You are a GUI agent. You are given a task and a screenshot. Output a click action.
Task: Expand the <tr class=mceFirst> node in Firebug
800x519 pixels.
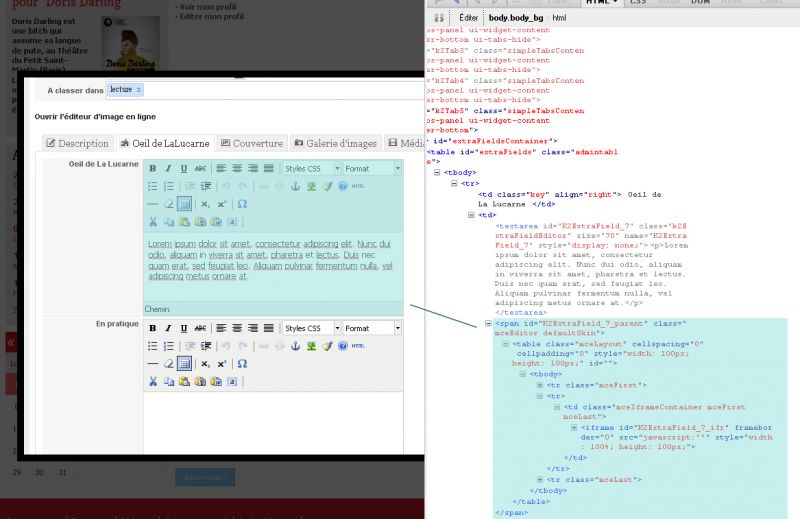[540, 385]
